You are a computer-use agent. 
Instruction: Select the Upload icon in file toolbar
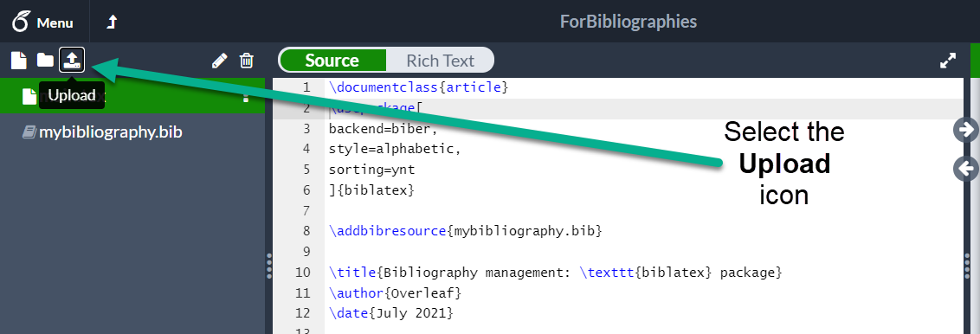click(x=72, y=60)
